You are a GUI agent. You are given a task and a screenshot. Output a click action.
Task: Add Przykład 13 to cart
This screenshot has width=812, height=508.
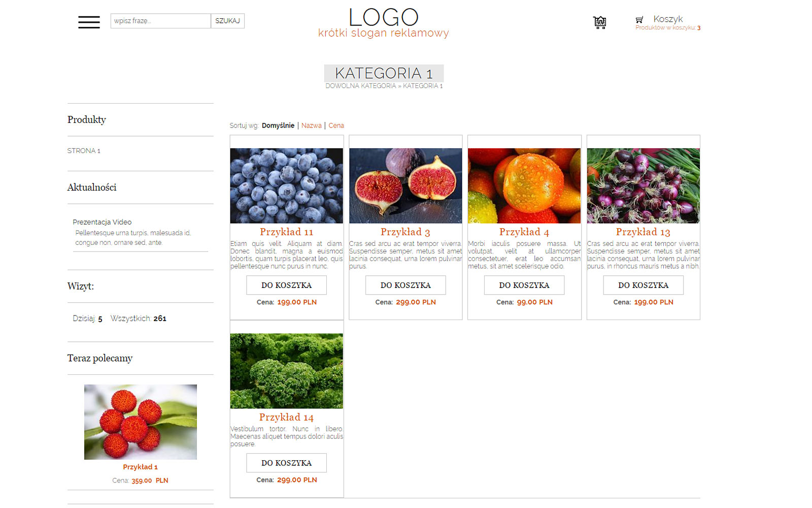tap(644, 285)
